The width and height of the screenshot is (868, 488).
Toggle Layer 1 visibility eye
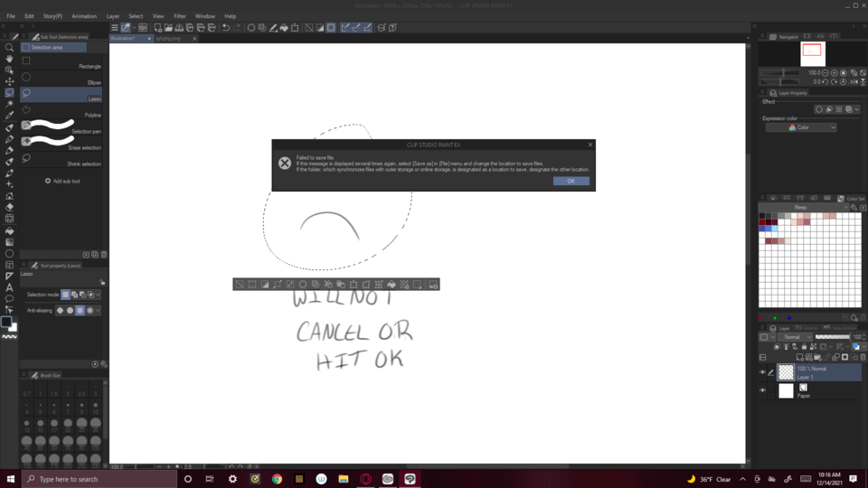tap(762, 372)
